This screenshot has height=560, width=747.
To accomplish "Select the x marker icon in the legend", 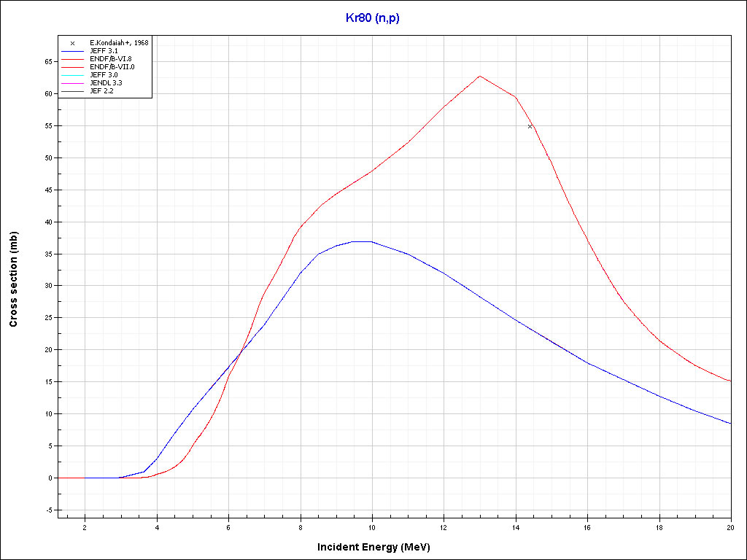I will click(72, 43).
